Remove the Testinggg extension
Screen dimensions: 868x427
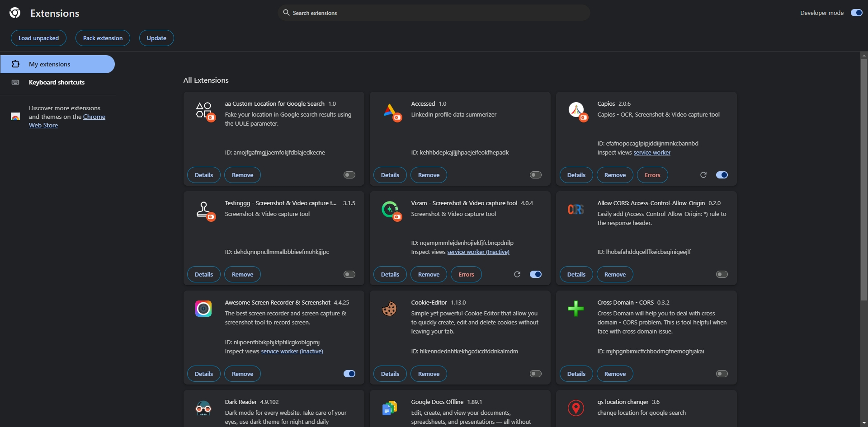pyautogui.click(x=242, y=274)
